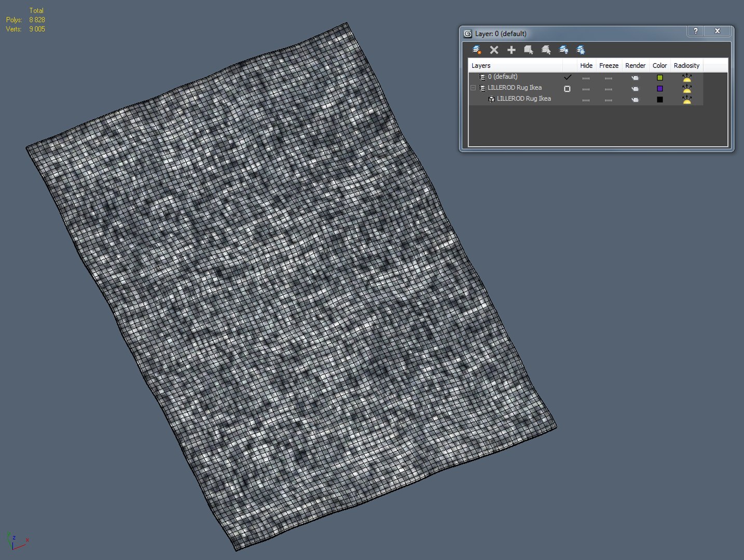Collapse the LILLEROD Rug Ikea layer tree
The image size is (744, 560).
[x=473, y=88]
